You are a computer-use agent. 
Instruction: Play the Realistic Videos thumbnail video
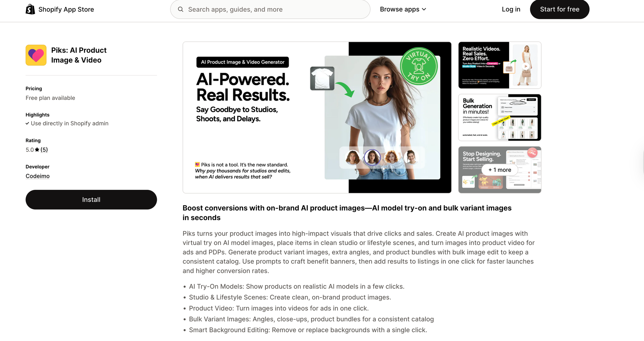(x=526, y=66)
